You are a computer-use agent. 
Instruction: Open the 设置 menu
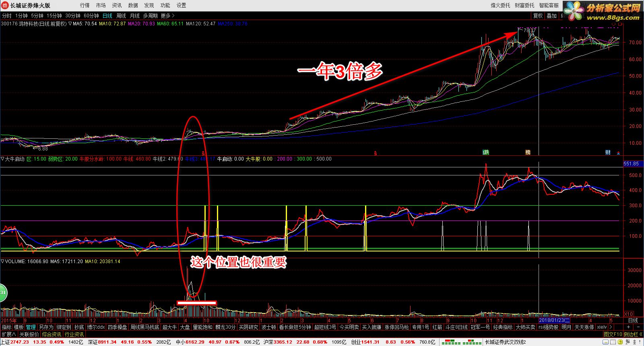coord(181,5)
